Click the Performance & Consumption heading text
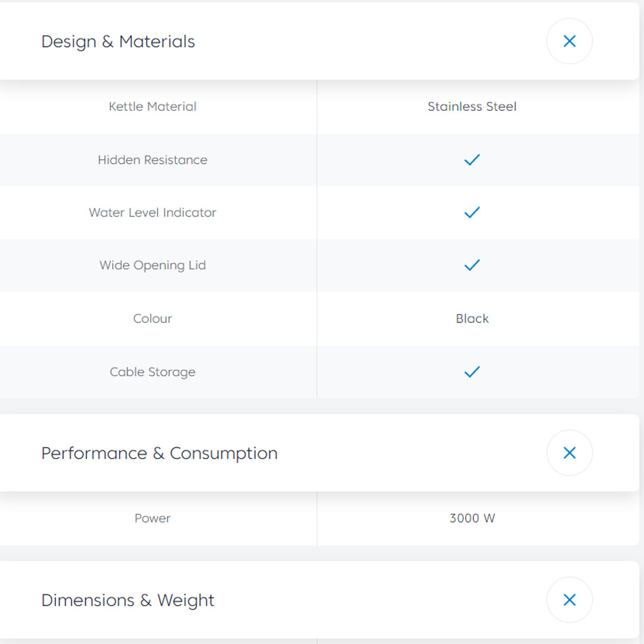 (x=159, y=453)
